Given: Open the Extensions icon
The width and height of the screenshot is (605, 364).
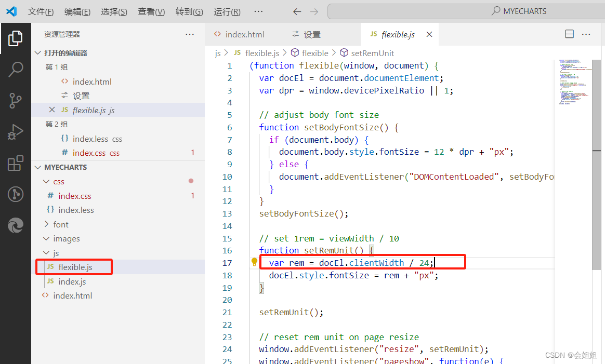Looking at the screenshot, I should coord(15,163).
